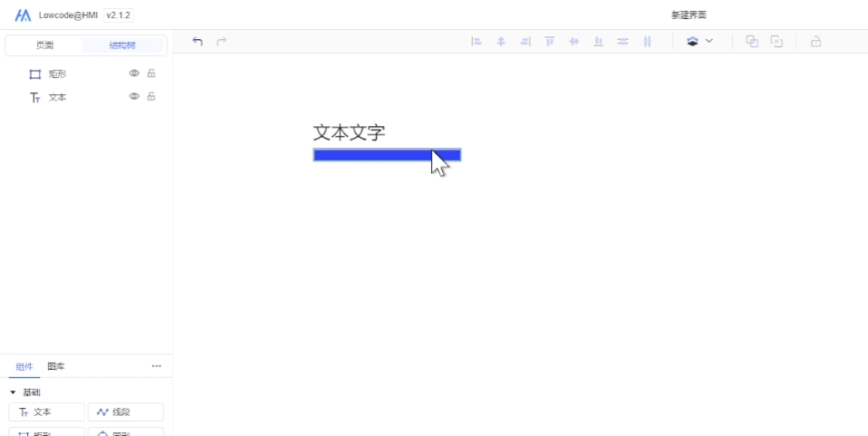Align selected objects to the left

[476, 41]
